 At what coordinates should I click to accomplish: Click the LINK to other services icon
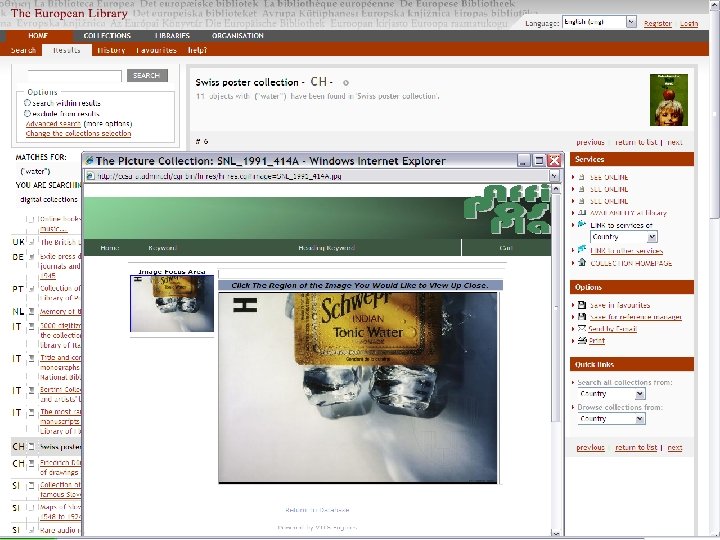(x=582, y=249)
